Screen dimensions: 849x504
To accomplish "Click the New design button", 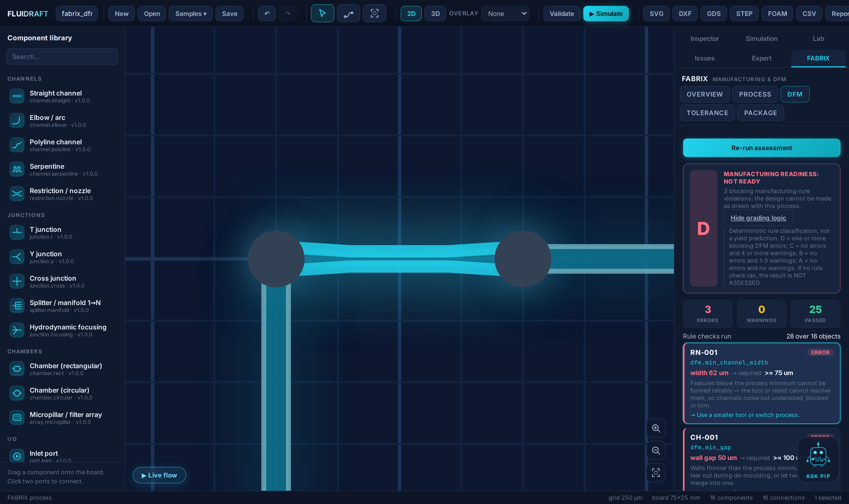I will [122, 13].
